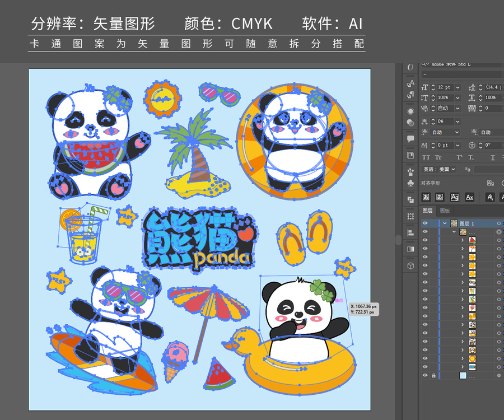The height and width of the screenshot is (420, 504).
Task: Hide the locked light-blue background layer
Action: [425, 375]
